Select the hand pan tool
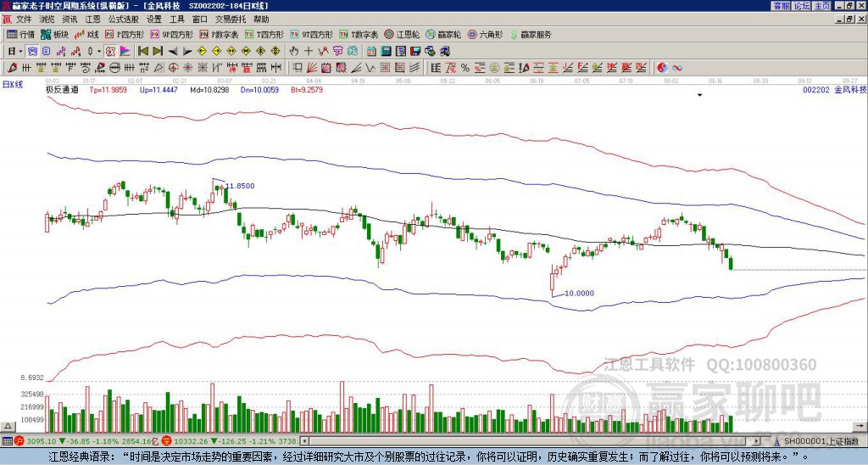The image size is (868, 465). [x=293, y=52]
